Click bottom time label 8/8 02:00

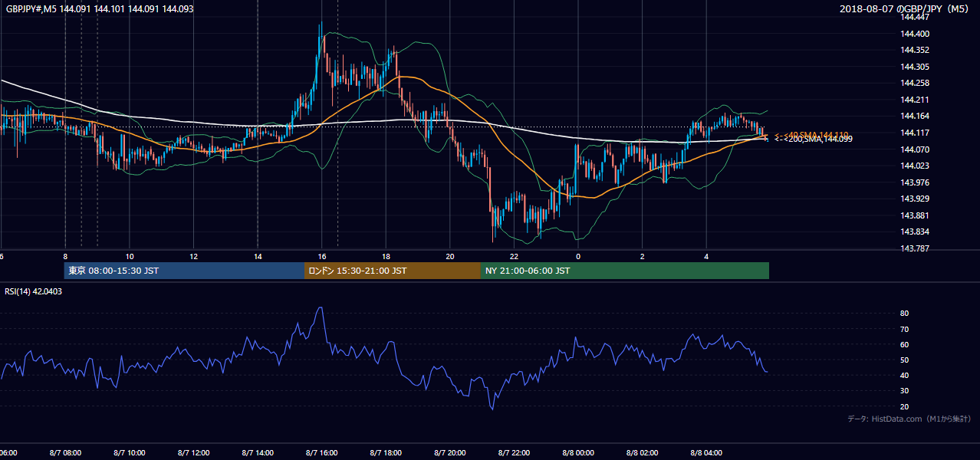tap(642, 452)
